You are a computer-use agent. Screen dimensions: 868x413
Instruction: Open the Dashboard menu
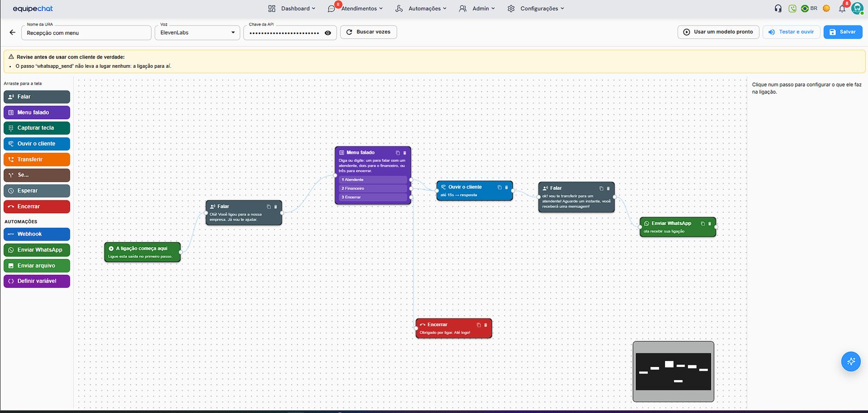[291, 9]
